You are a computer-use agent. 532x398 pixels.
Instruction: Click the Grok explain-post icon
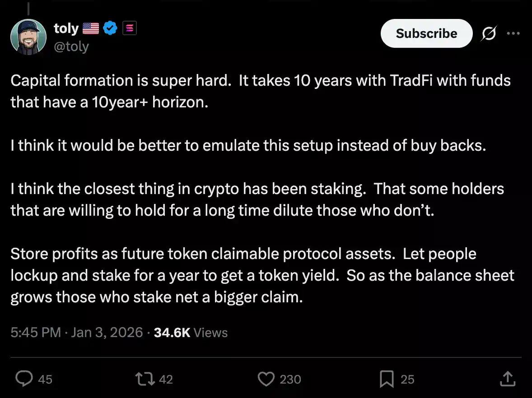489,34
